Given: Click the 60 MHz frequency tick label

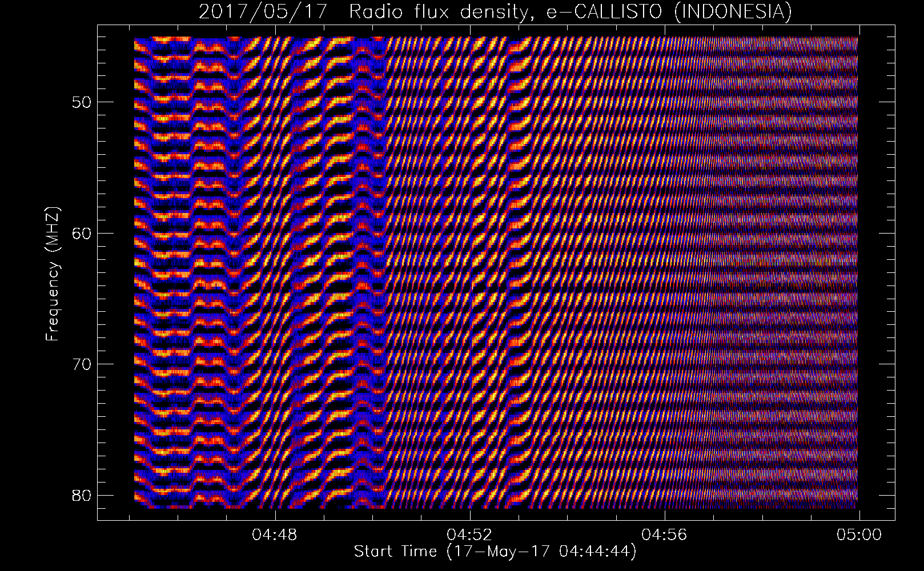Looking at the screenshot, I should click(81, 233).
